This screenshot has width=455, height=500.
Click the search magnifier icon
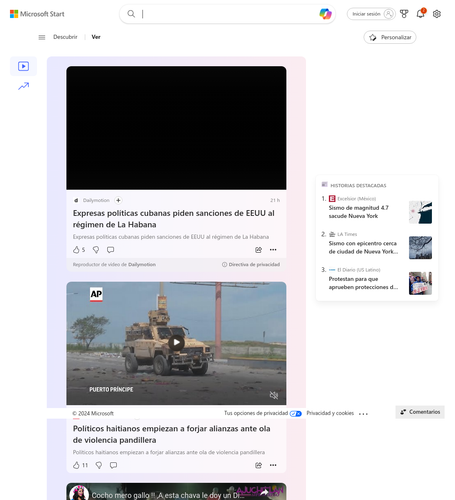[131, 14]
